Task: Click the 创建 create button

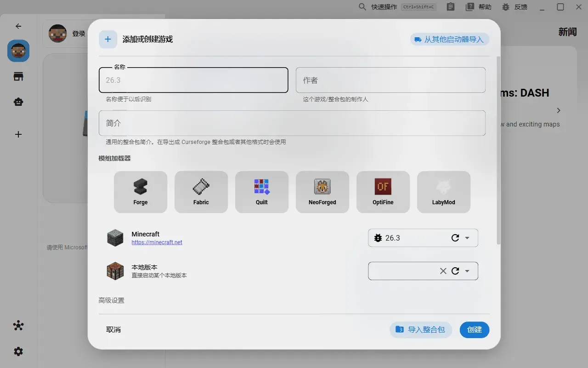Action: point(475,330)
